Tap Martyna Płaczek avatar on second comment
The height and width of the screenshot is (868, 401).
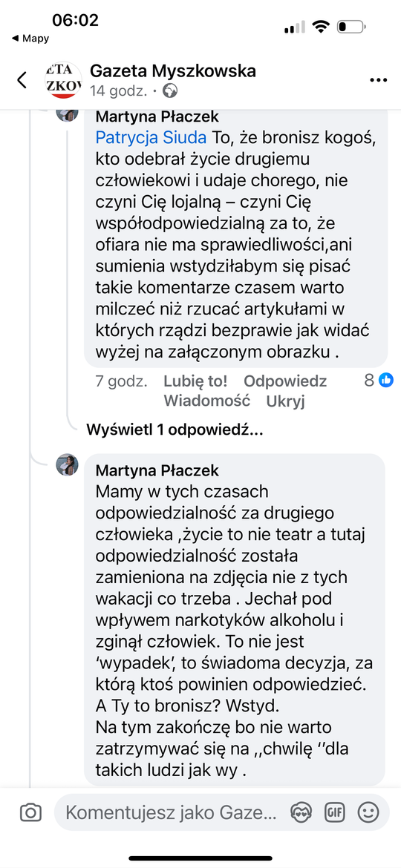pyautogui.click(x=67, y=465)
